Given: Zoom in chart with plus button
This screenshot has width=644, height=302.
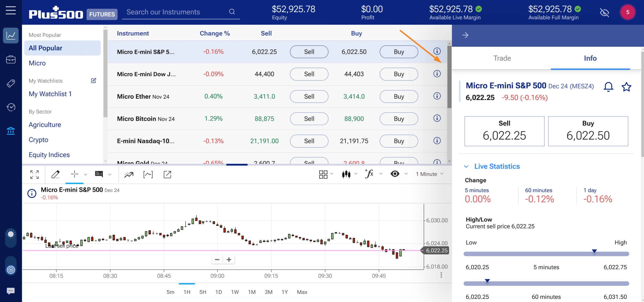Looking at the screenshot, I should coord(229,260).
